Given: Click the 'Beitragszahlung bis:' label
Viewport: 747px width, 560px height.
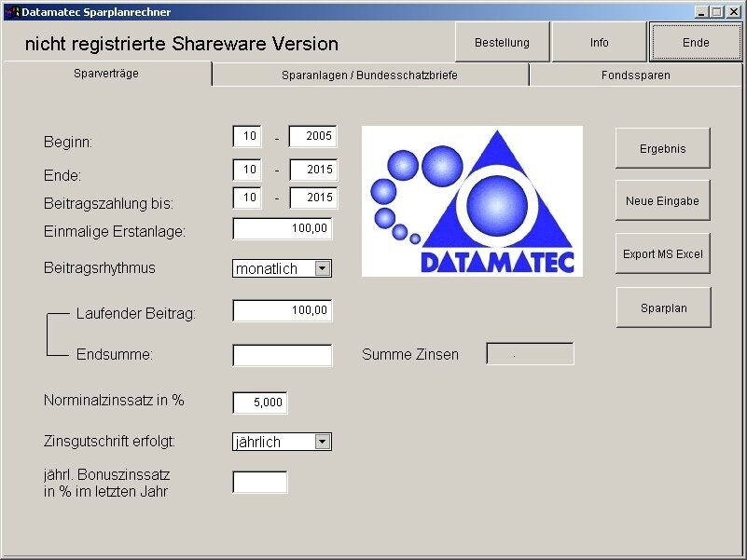Looking at the screenshot, I should (x=108, y=204).
